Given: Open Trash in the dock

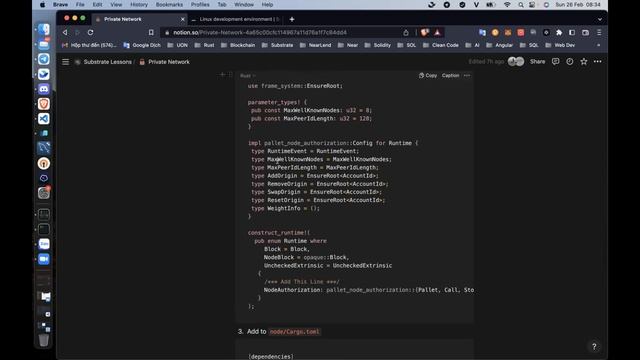Looking at the screenshot, I should [x=44, y=340].
